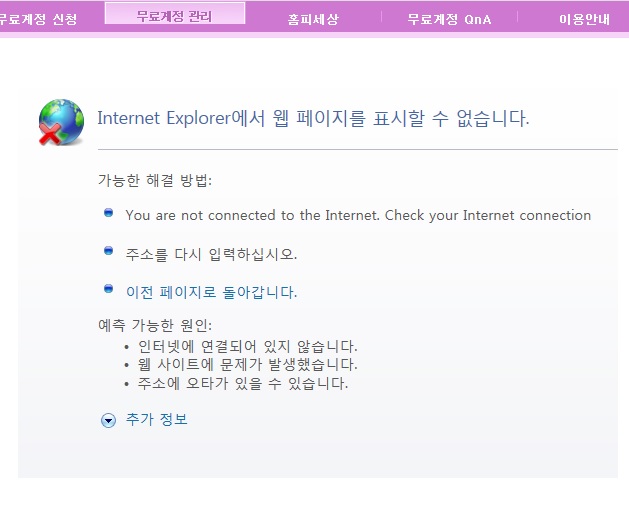Screen dimensions: 629x516
Task: Click the 주소에 오타가 있을 수 있습니다 list item
Action: click(x=243, y=384)
